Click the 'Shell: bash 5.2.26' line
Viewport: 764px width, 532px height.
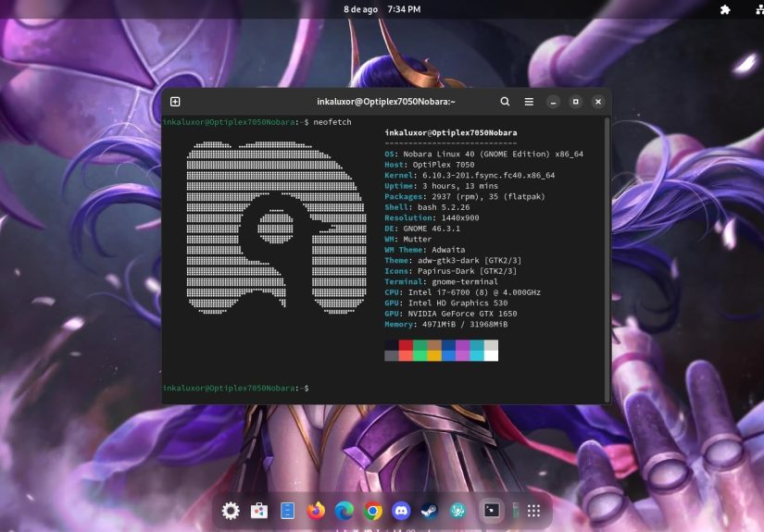pyautogui.click(x=427, y=207)
